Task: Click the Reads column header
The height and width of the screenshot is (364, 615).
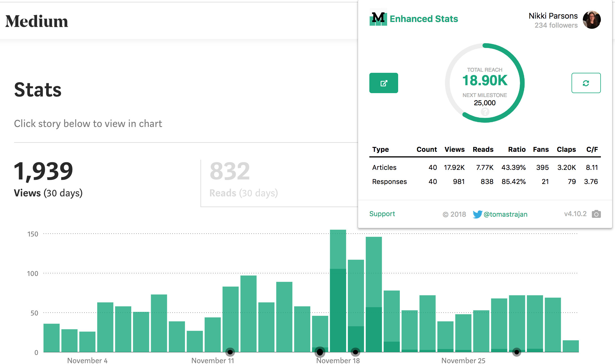Action: (x=483, y=149)
